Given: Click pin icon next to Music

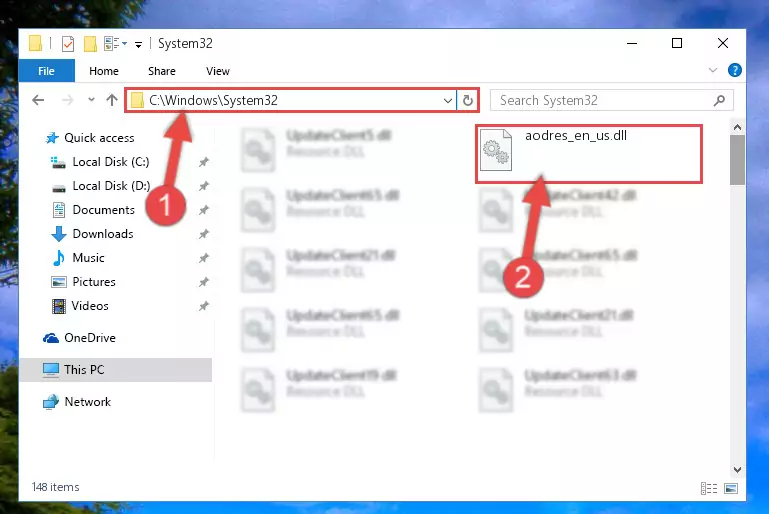Looking at the screenshot, I should 204,258.
